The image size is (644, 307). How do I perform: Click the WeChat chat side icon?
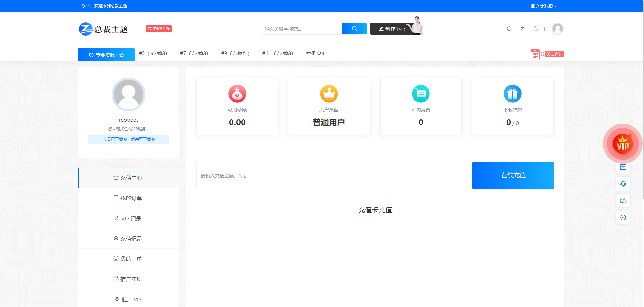point(623,201)
